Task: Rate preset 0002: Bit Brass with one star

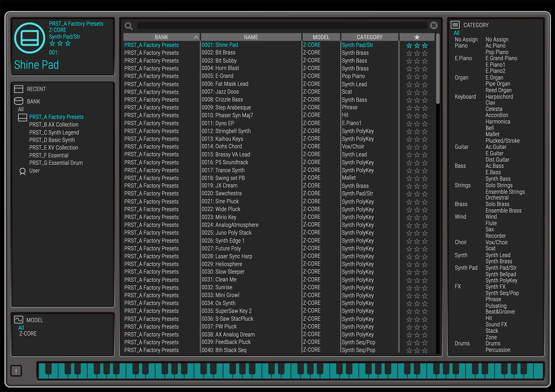Action: click(x=409, y=52)
